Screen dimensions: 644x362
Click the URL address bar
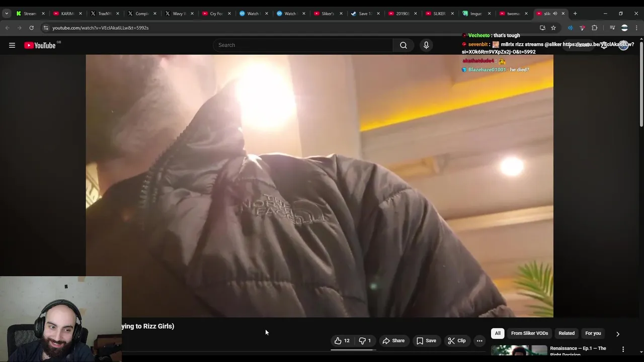tap(292, 28)
